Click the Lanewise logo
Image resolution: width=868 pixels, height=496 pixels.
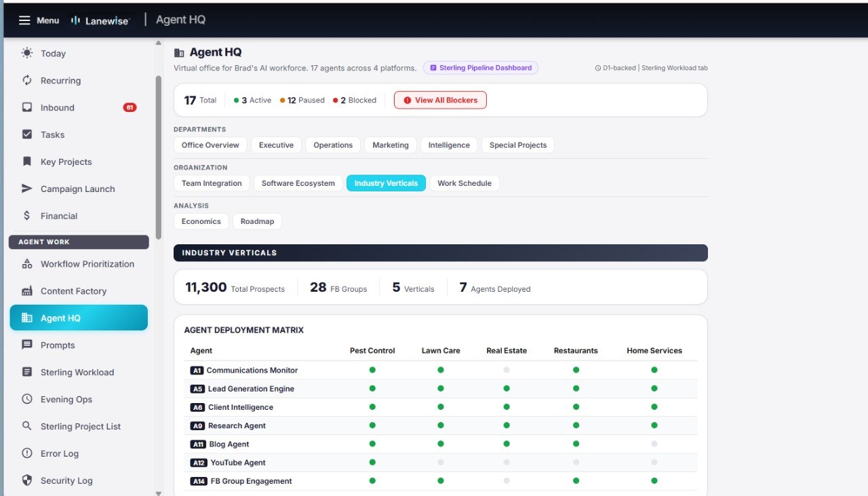100,20
